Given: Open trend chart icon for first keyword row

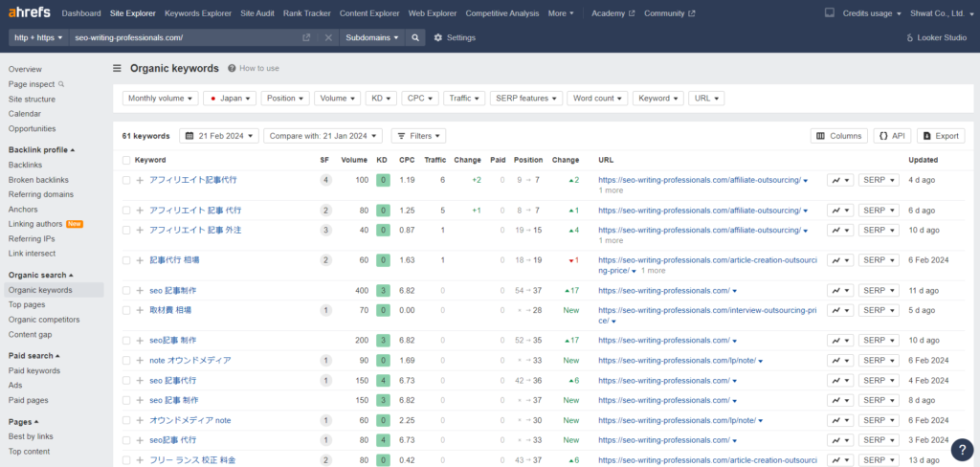Looking at the screenshot, I should click(x=839, y=180).
